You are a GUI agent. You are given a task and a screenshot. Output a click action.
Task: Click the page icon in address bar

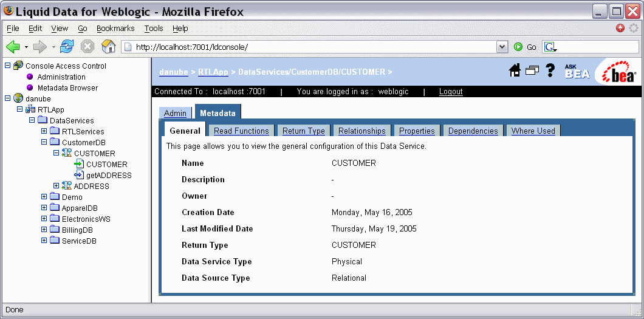point(128,47)
